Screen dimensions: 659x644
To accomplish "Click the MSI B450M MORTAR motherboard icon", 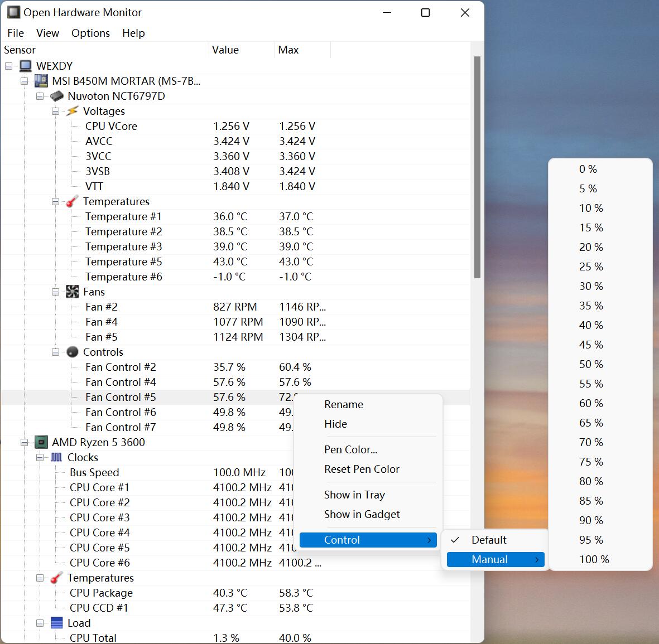I will [x=41, y=81].
